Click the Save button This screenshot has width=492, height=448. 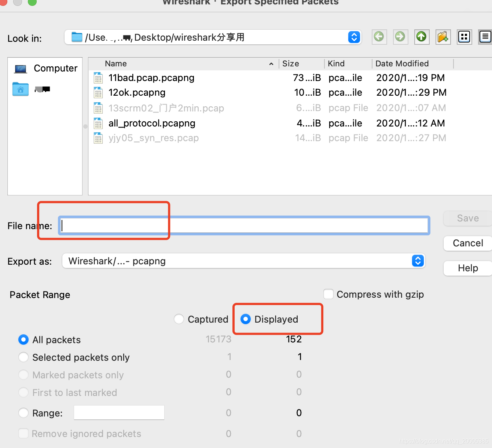468,219
